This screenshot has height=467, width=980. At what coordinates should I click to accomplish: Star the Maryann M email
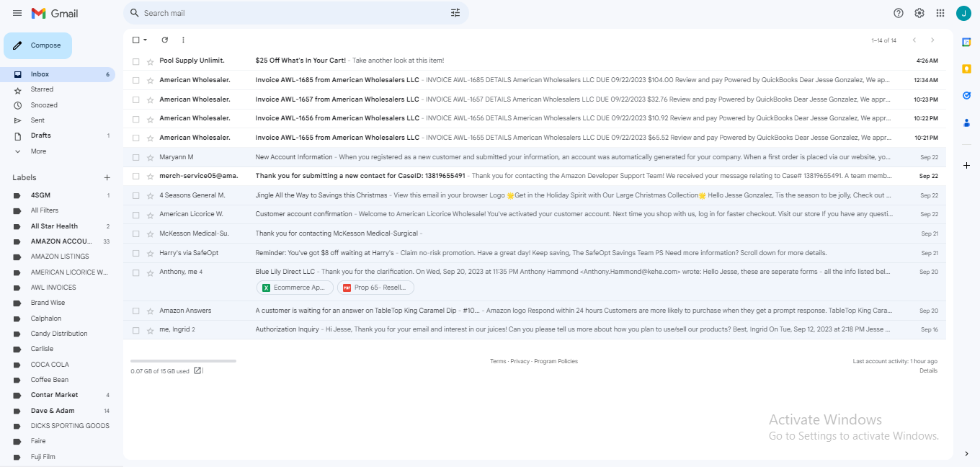coord(150,157)
